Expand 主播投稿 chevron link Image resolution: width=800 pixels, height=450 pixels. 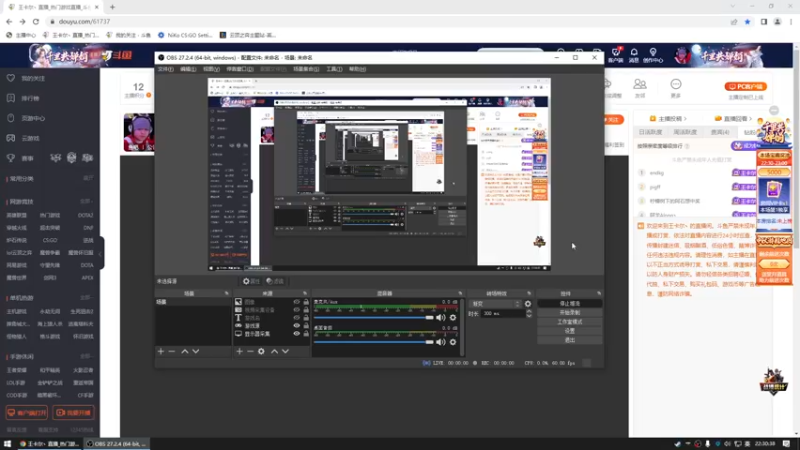point(669,118)
